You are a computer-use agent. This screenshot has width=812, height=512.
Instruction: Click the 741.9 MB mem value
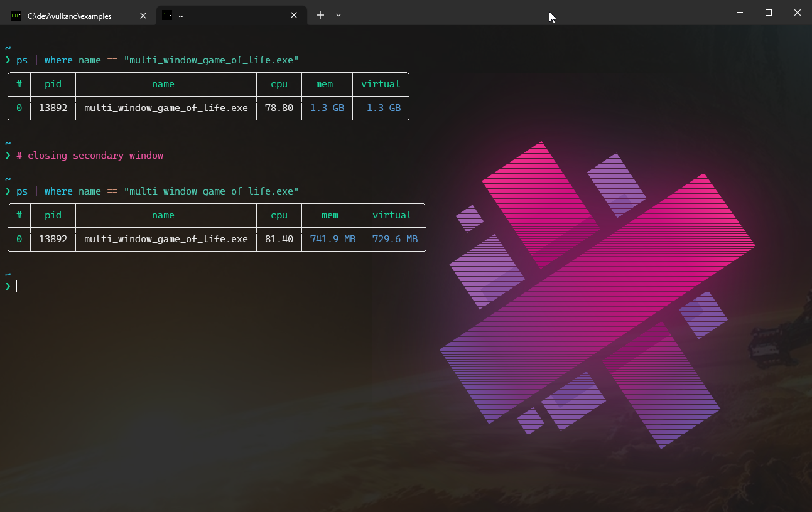click(332, 238)
